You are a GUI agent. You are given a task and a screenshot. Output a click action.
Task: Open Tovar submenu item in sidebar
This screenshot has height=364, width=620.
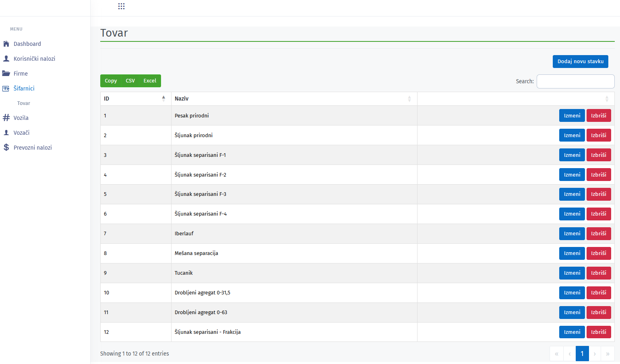pos(24,103)
